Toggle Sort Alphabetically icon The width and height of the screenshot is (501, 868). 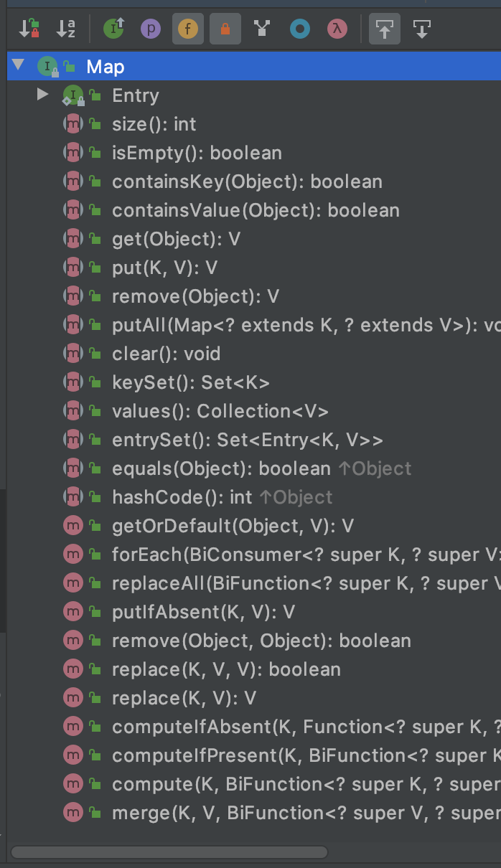click(66, 29)
